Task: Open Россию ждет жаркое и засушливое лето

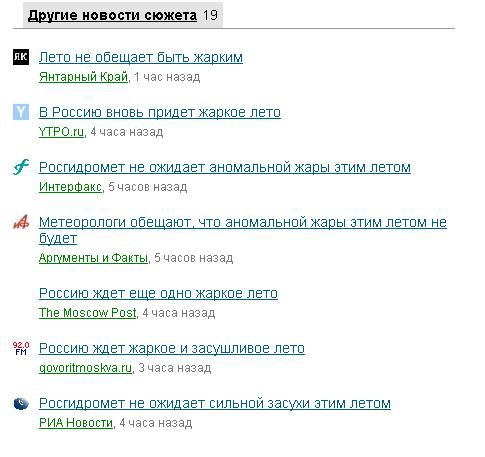Action: 172,348
